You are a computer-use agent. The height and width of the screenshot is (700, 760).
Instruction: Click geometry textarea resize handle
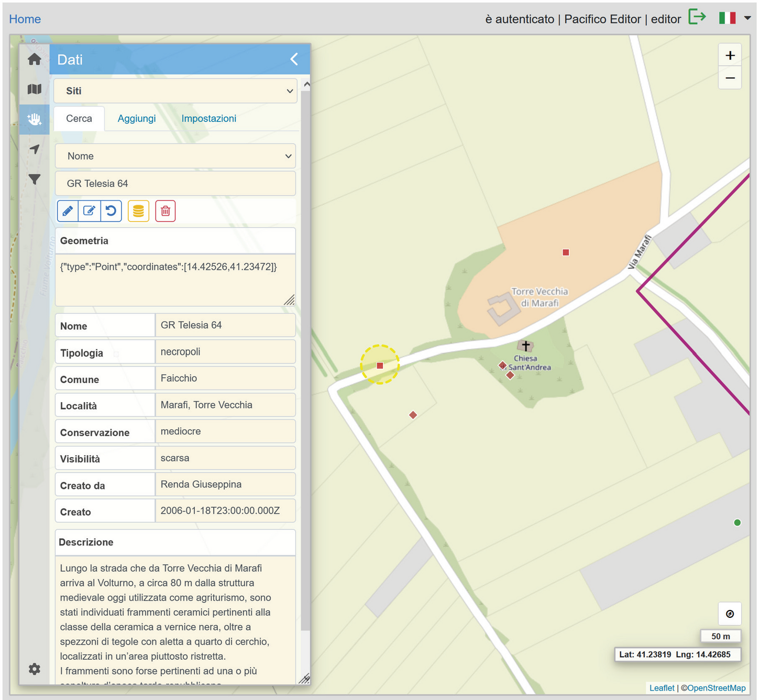[x=290, y=300]
